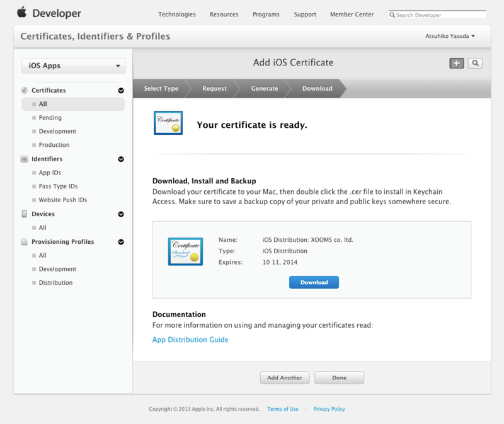Image resolution: width=504 pixels, height=424 pixels.
Task: Click the Add Another button
Action: [x=285, y=378]
